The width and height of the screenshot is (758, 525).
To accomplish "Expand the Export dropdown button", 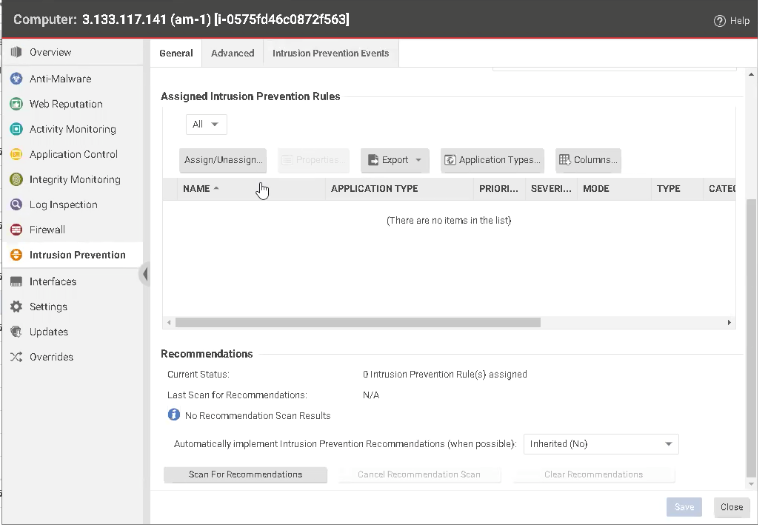I will coord(394,160).
